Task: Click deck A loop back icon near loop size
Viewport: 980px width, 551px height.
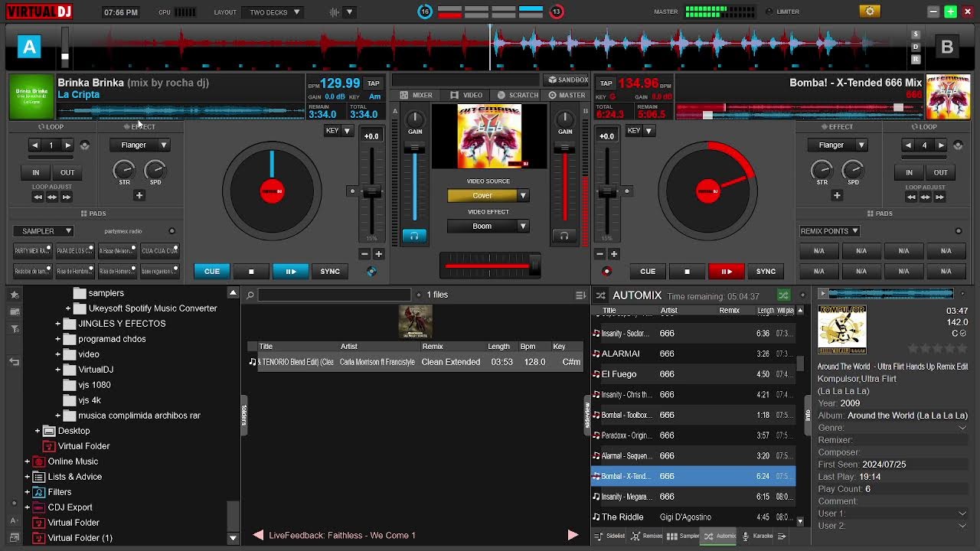Action: (84, 145)
